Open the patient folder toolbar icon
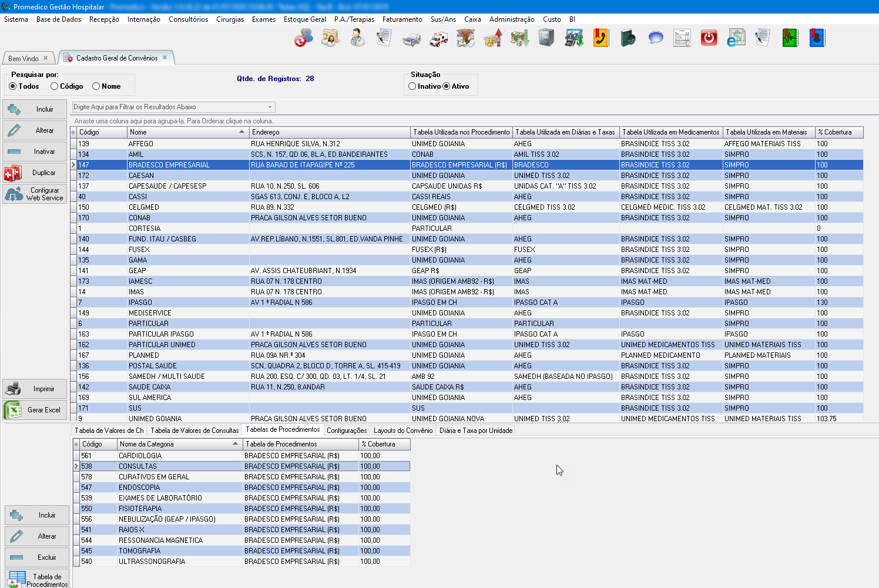 331,39
